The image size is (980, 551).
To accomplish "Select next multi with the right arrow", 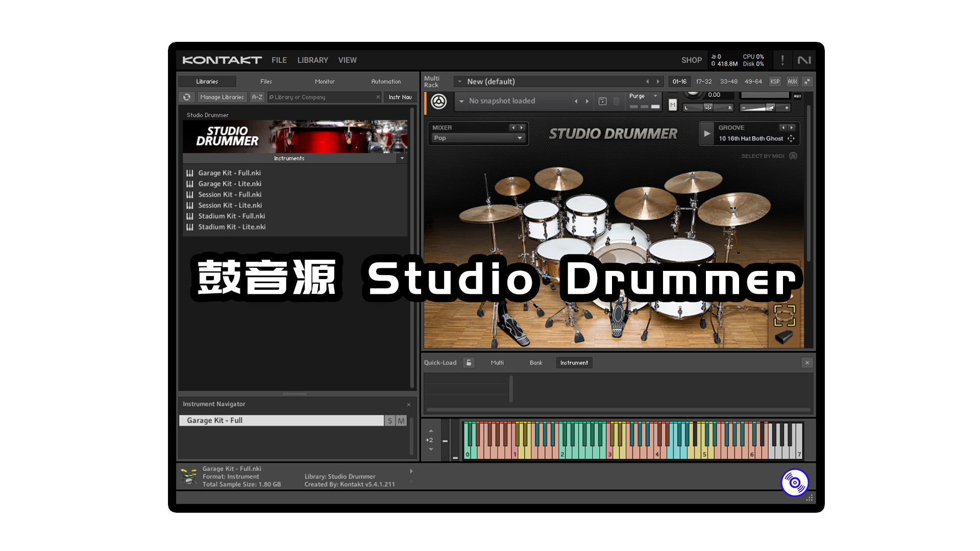I will click(657, 82).
